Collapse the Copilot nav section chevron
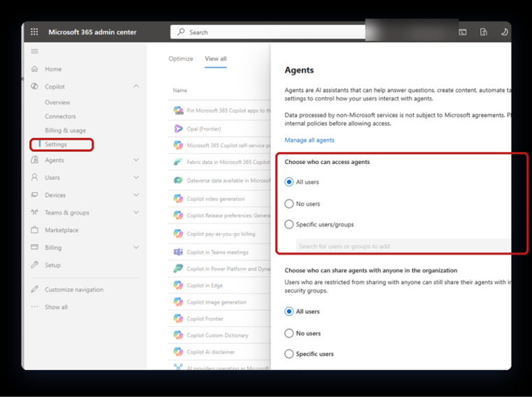 (136, 86)
